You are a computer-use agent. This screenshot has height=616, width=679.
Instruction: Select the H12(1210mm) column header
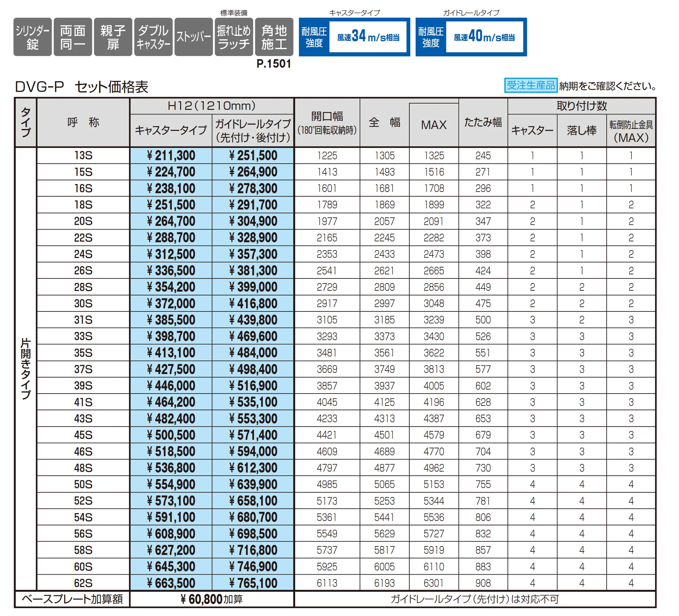click(212, 106)
